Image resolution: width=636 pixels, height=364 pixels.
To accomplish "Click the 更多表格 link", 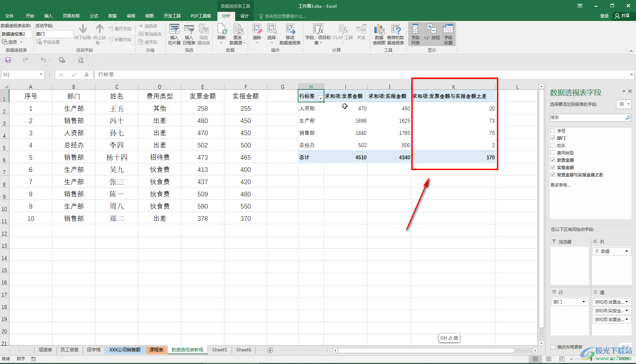I will click(560, 185).
